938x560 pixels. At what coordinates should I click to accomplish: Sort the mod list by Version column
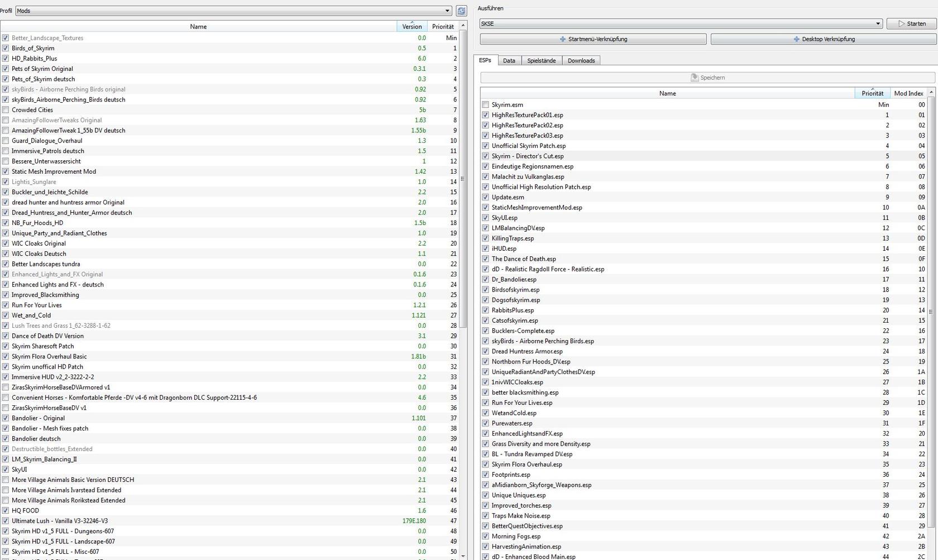point(412,27)
